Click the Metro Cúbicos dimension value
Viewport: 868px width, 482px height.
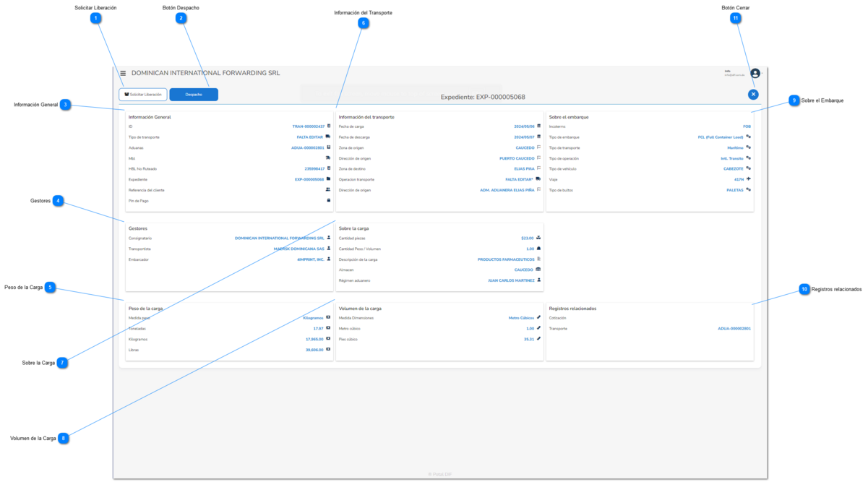[522, 317]
